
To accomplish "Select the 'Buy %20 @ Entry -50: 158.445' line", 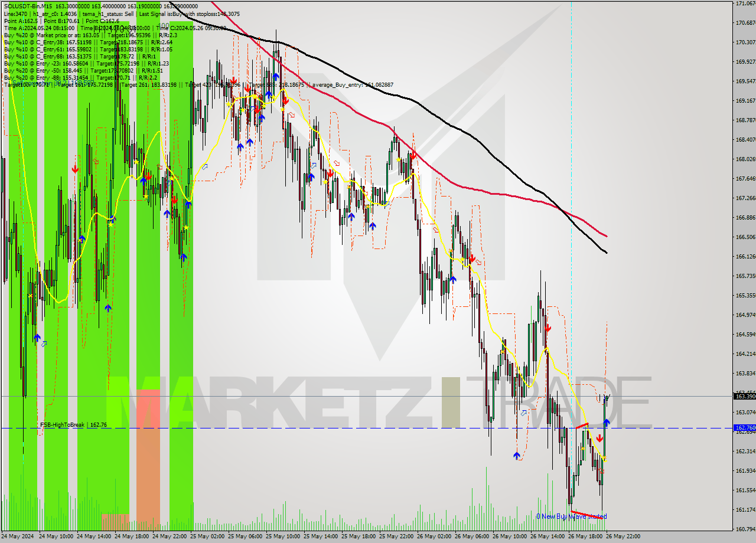I will [x=83, y=70].
